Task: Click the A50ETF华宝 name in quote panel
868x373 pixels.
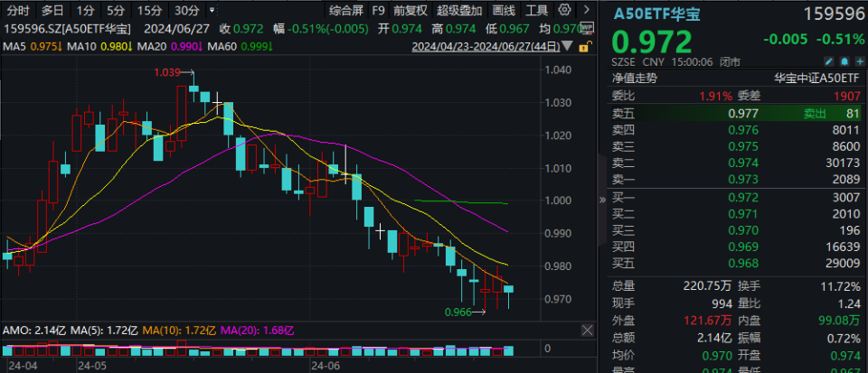Action: click(x=656, y=14)
